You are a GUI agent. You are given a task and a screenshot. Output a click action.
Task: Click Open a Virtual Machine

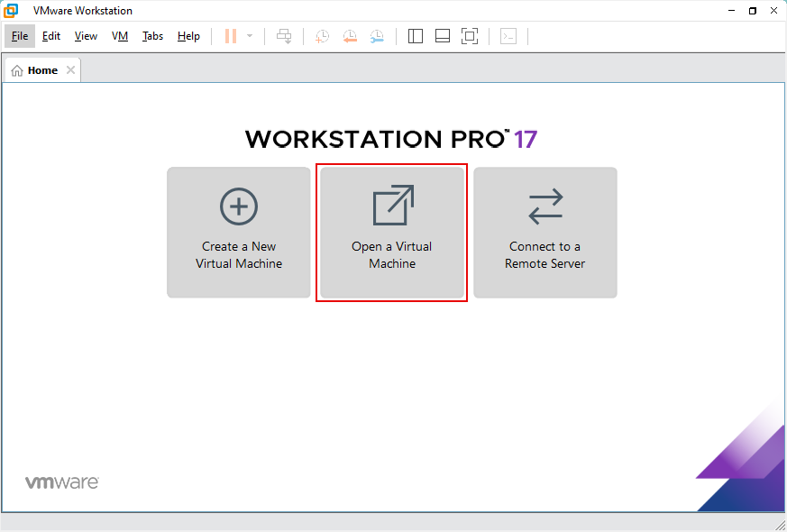tap(391, 232)
